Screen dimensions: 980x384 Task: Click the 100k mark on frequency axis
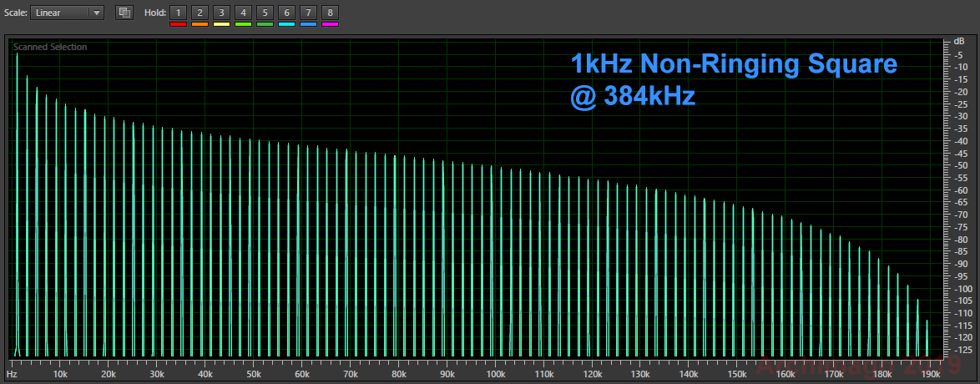496,374
